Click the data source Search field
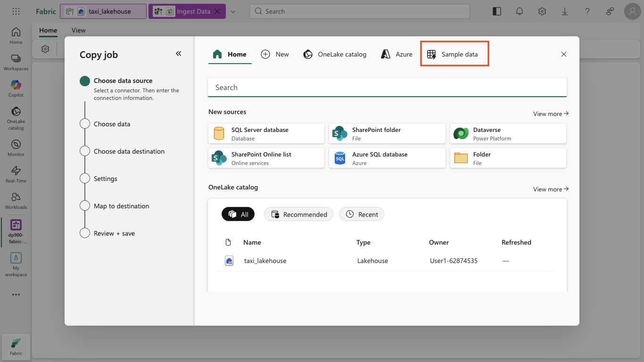Image resolution: width=644 pixels, height=362 pixels. point(387,87)
